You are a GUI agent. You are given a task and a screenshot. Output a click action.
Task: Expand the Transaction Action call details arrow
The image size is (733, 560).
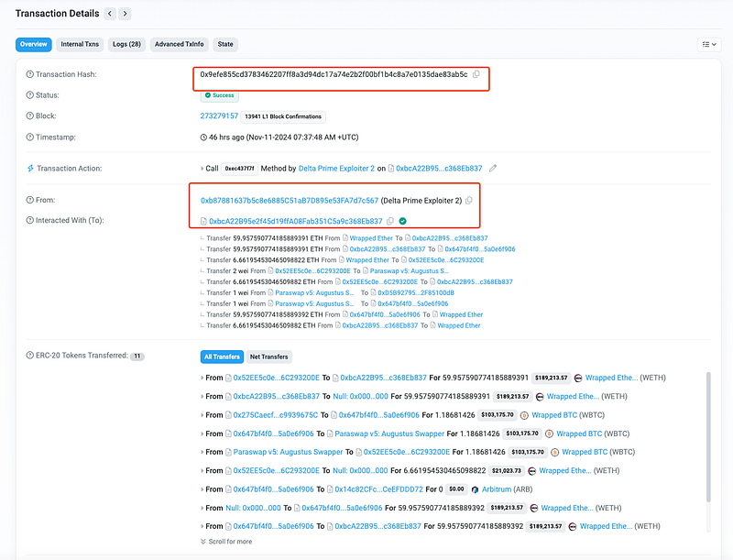point(202,169)
